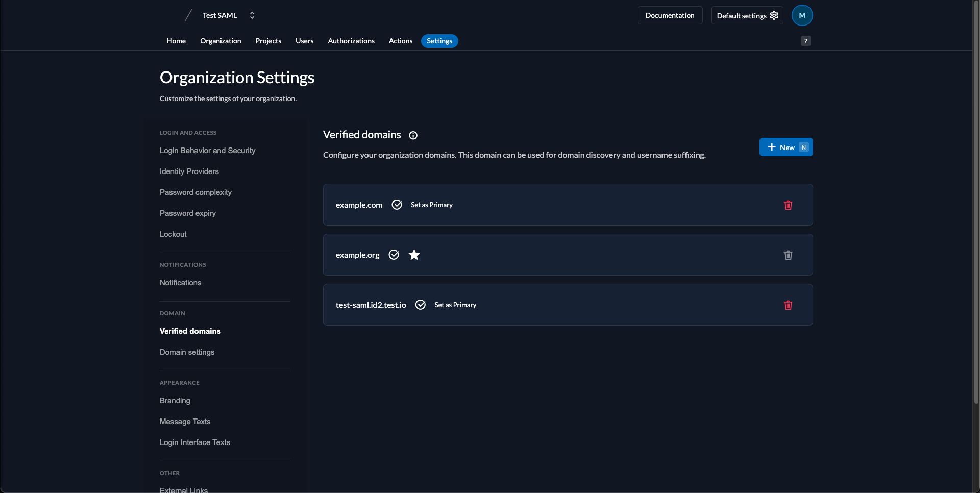This screenshot has width=980, height=493.
Task: Go to Password complexity settings
Action: pyautogui.click(x=195, y=192)
